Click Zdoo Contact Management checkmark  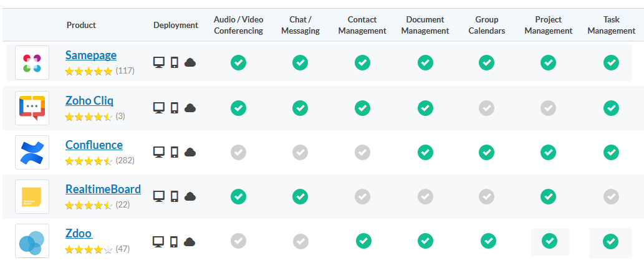(x=363, y=241)
